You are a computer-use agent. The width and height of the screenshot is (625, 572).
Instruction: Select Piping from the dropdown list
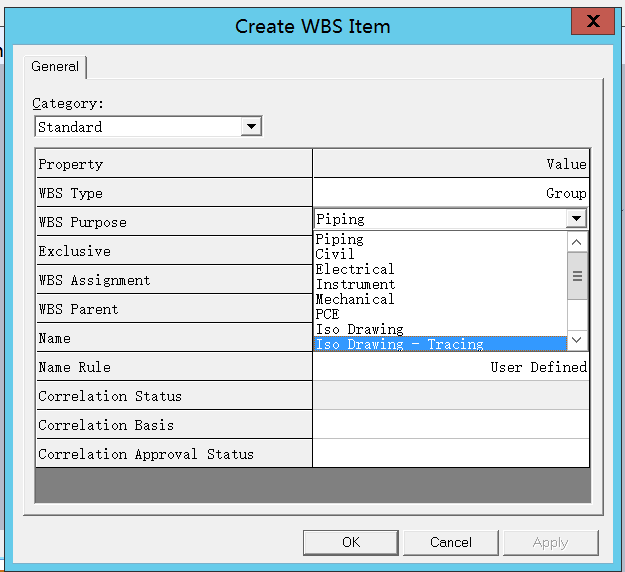coord(440,239)
